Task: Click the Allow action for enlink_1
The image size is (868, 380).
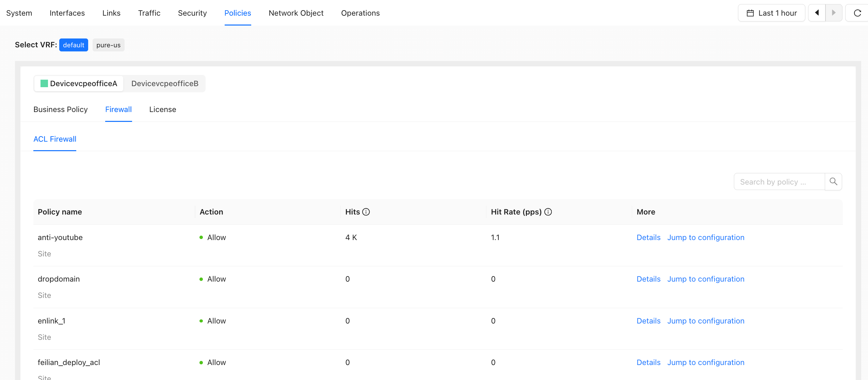Action: (213, 321)
